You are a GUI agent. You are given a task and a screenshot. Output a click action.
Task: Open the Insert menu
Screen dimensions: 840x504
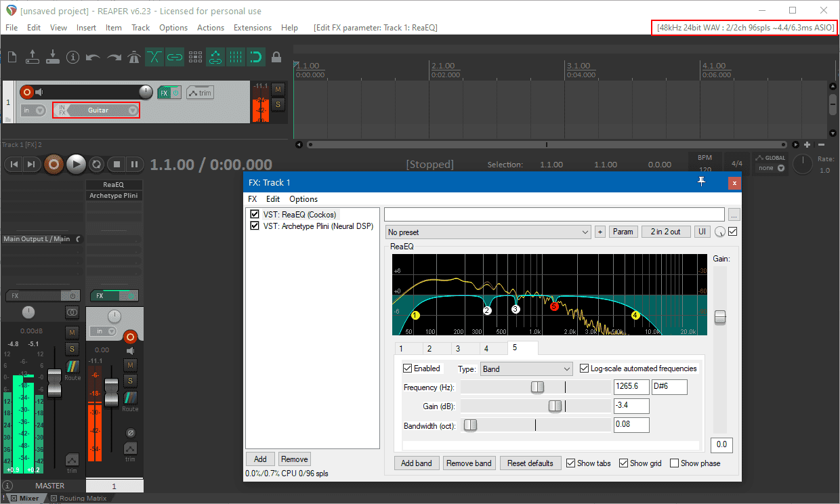tap(86, 28)
